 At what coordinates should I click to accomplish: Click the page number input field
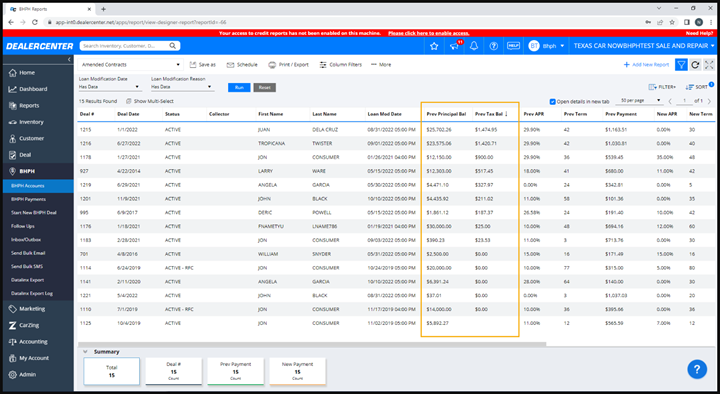684,101
